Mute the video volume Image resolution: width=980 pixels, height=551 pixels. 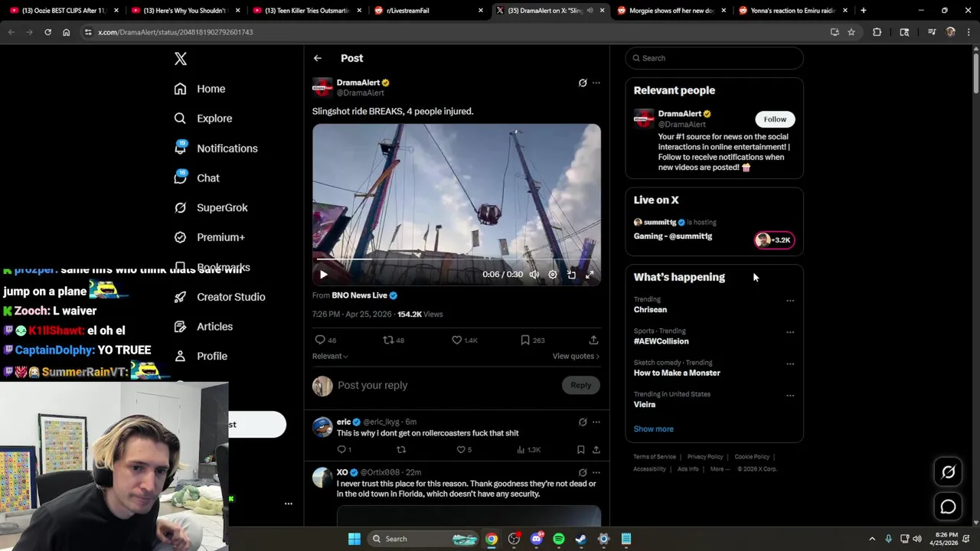coord(534,275)
